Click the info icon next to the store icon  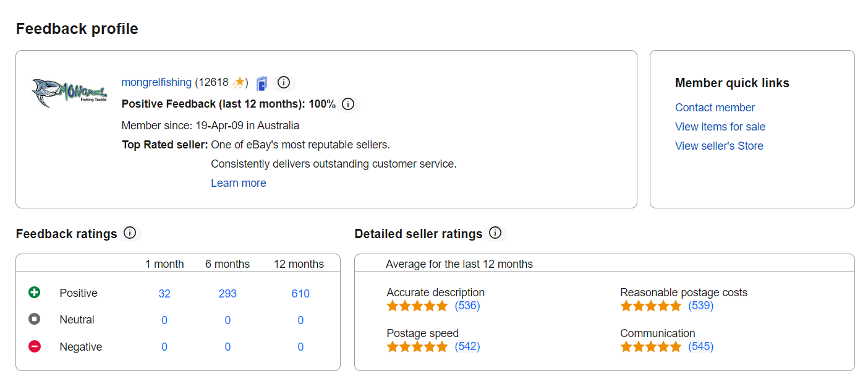[283, 82]
